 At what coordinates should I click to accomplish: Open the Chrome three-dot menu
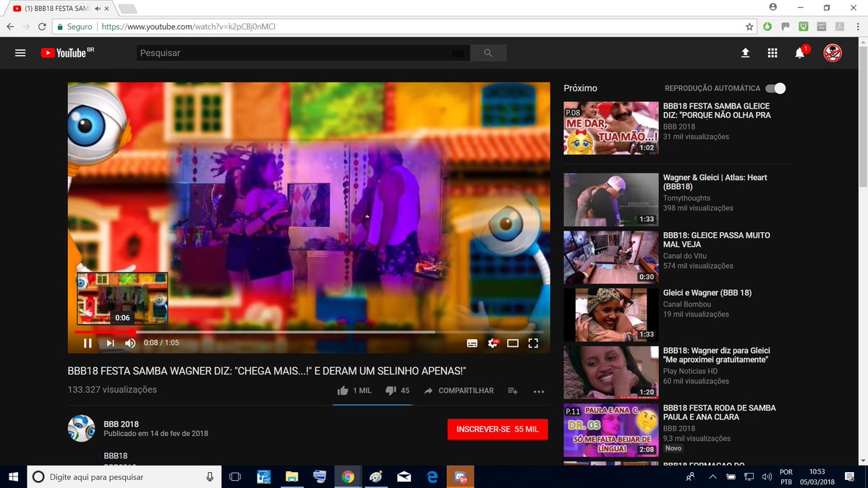(x=857, y=27)
